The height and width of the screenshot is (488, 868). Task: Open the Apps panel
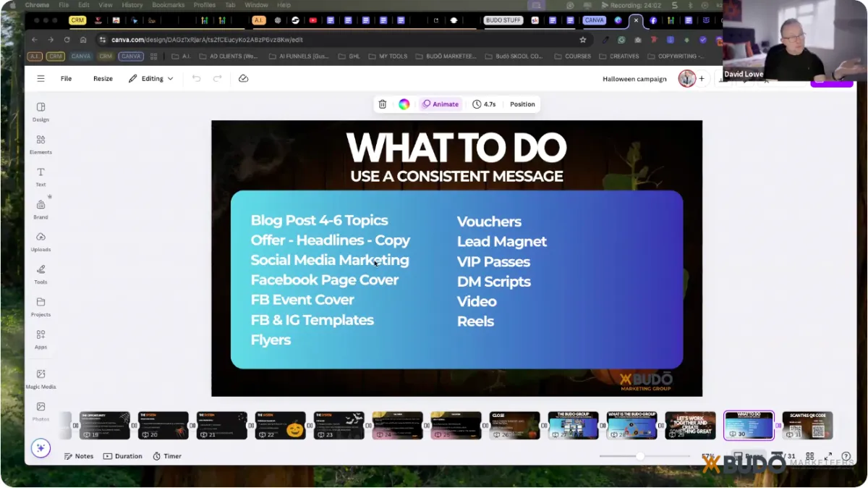(x=41, y=339)
